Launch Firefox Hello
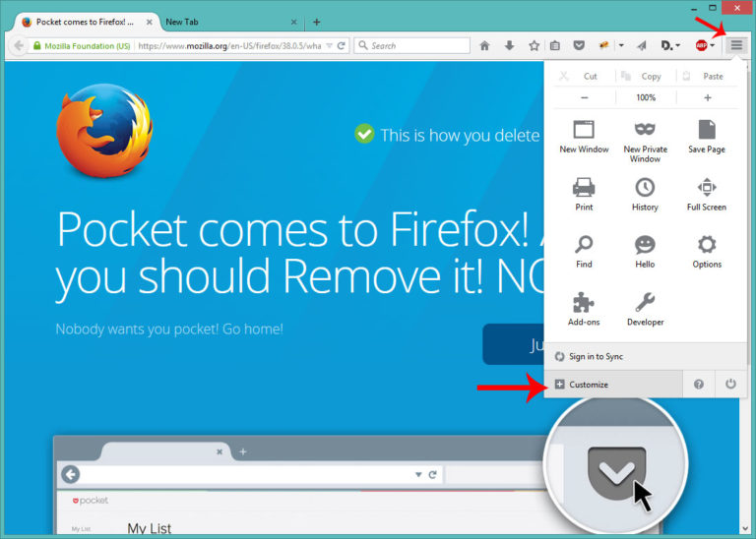 (x=645, y=252)
